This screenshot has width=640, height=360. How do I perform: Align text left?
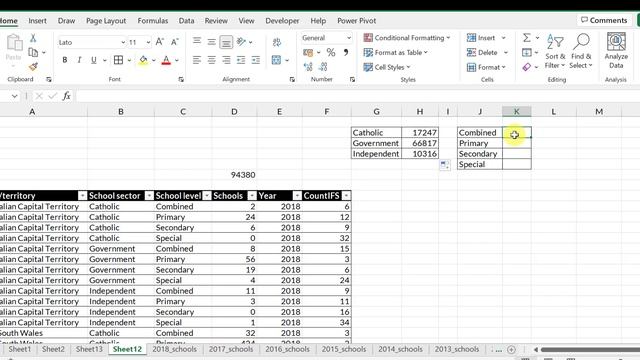[197, 60]
